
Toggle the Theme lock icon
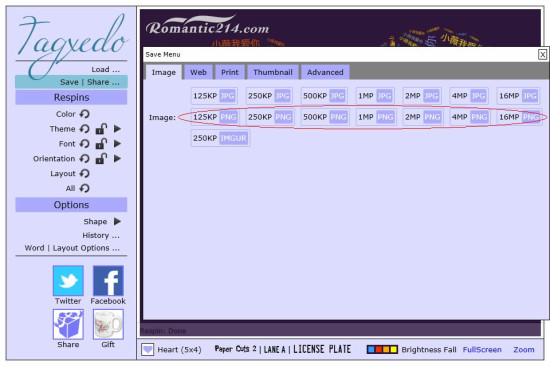pyautogui.click(x=101, y=129)
